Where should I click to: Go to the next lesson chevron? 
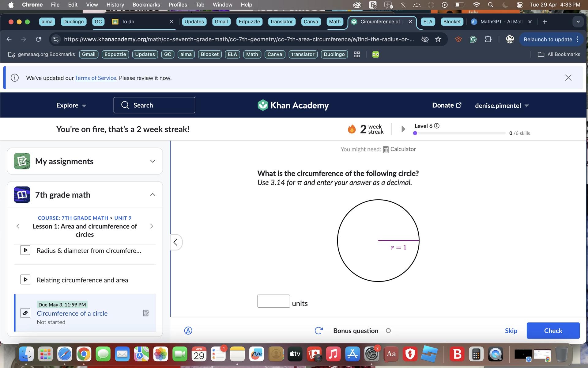(x=152, y=226)
